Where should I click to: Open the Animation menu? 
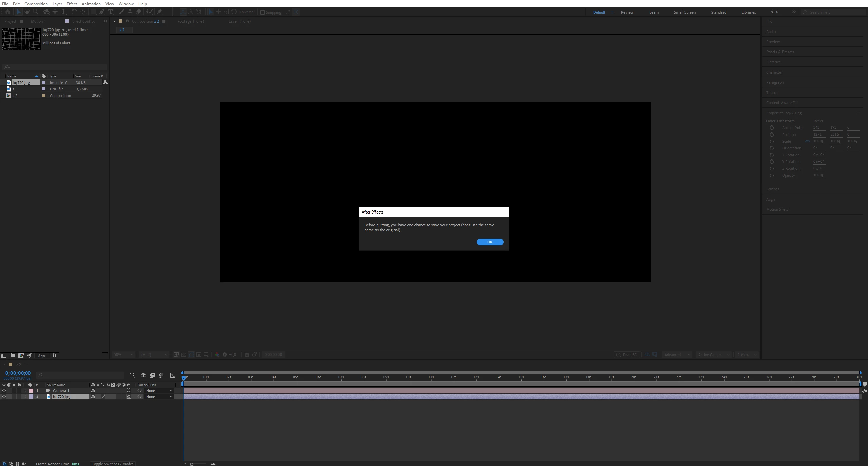pyautogui.click(x=91, y=4)
